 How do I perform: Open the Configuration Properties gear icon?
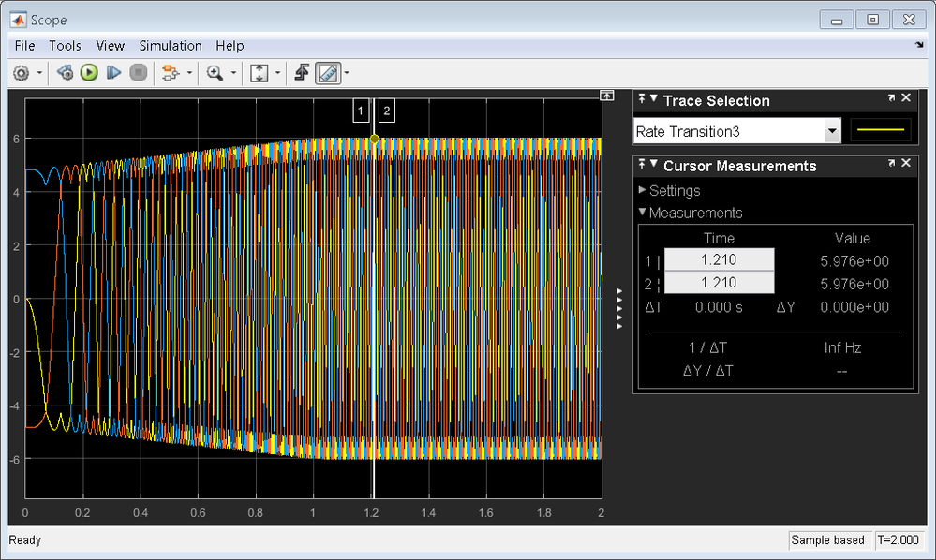(21, 73)
